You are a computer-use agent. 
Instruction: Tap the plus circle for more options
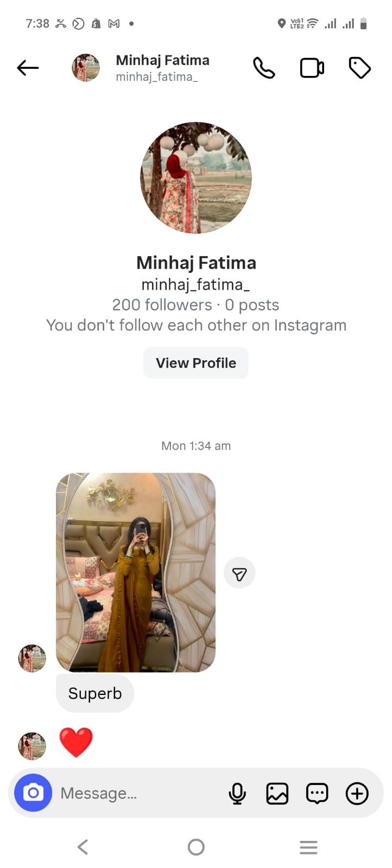(357, 794)
